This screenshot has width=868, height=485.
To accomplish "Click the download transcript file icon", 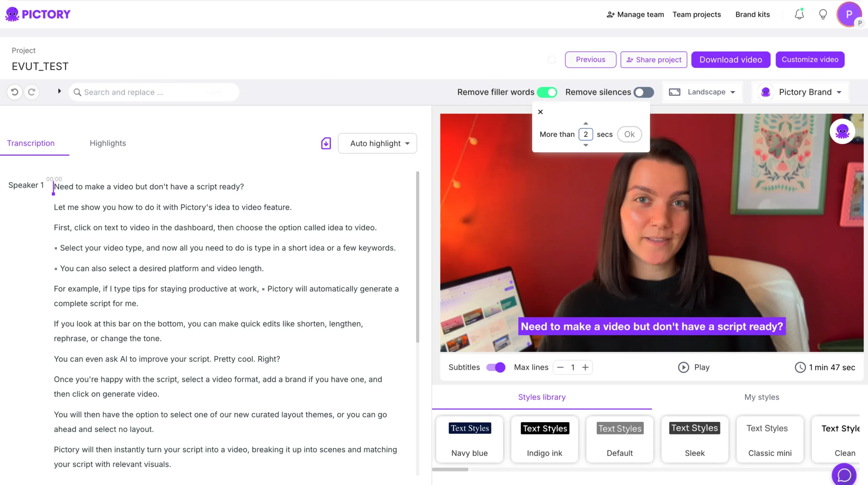I will pos(326,143).
